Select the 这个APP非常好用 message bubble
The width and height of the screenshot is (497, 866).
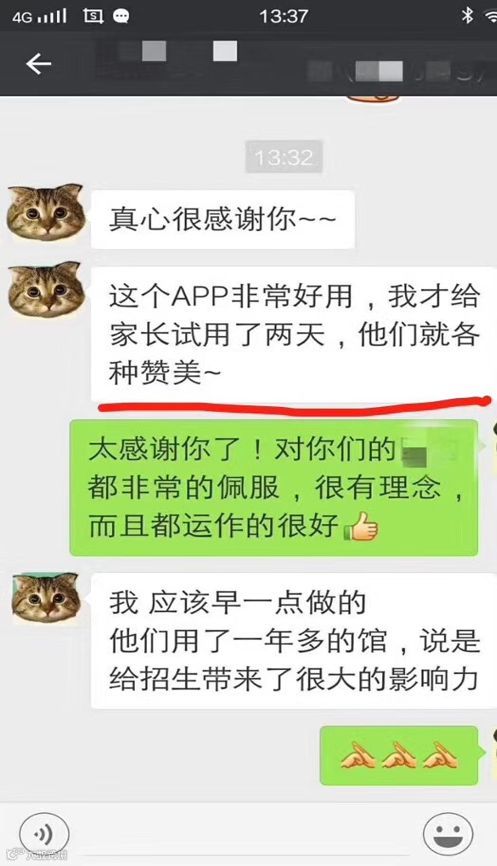(x=293, y=334)
